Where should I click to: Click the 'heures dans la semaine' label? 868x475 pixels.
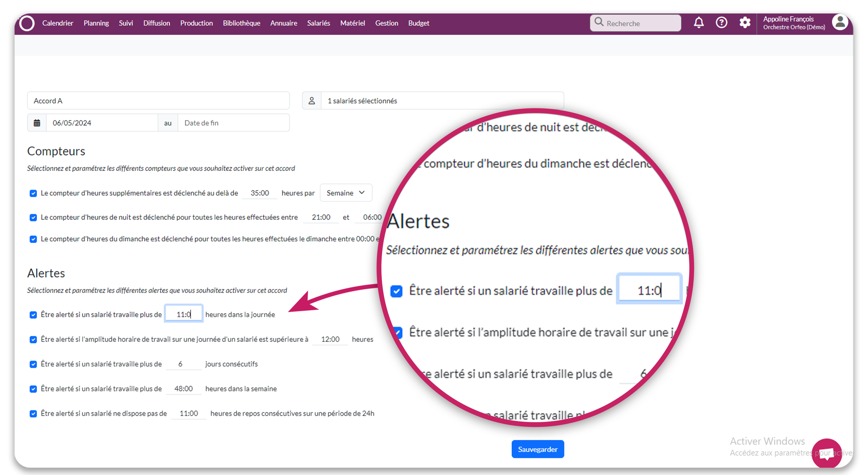pyautogui.click(x=241, y=389)
